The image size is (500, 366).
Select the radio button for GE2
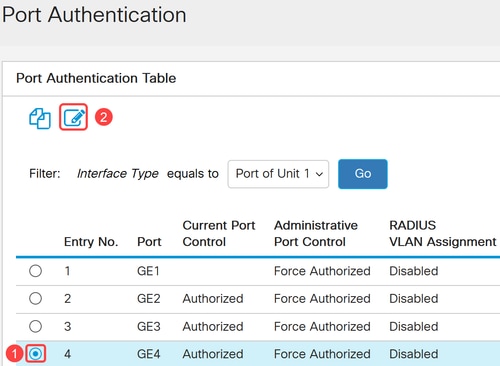[x=35, y=298]
